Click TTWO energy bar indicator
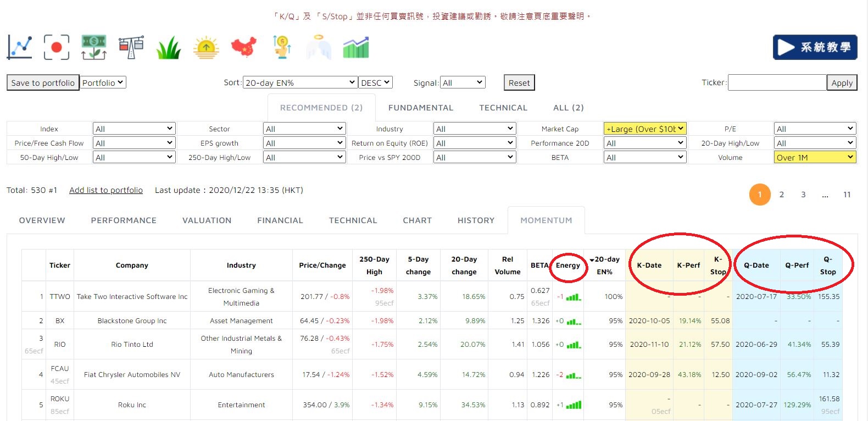The width and height of the screenshot is (868, 421). tap(574, 297)
